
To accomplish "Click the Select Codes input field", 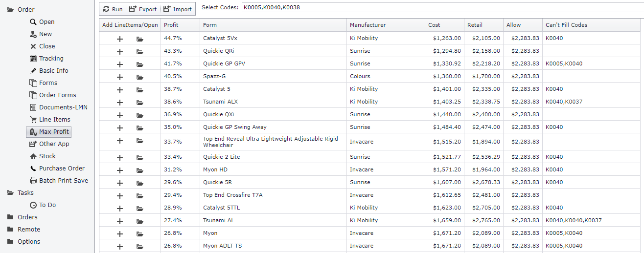I will 440,7.
